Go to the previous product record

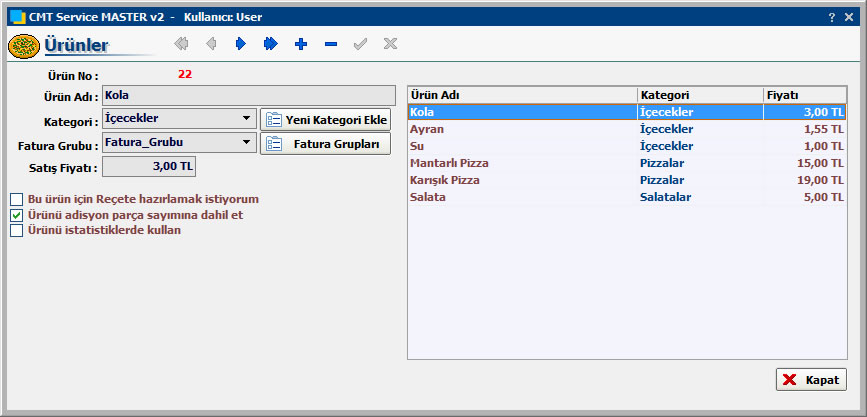[211, 44]
